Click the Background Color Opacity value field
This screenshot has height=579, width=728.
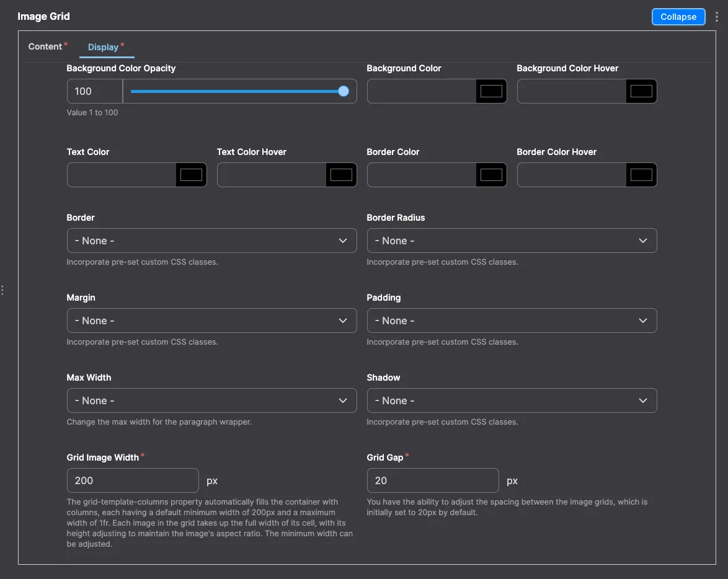click(95, 91)
